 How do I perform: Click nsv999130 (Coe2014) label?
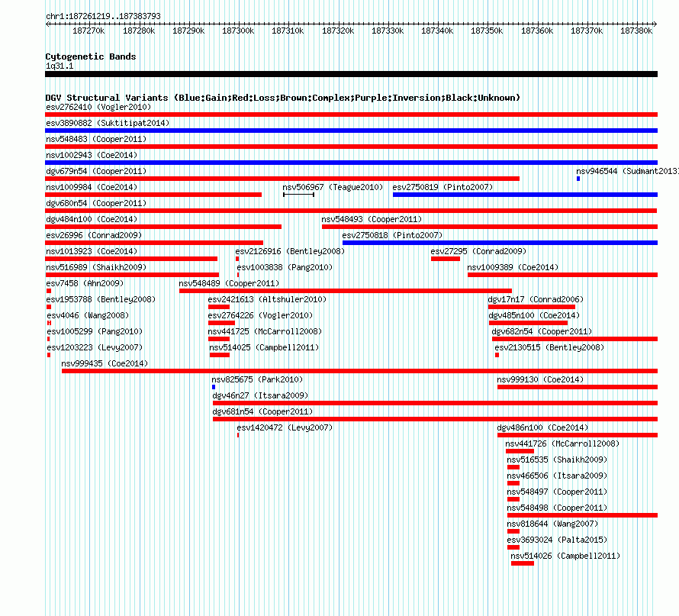tap(540, 379)
